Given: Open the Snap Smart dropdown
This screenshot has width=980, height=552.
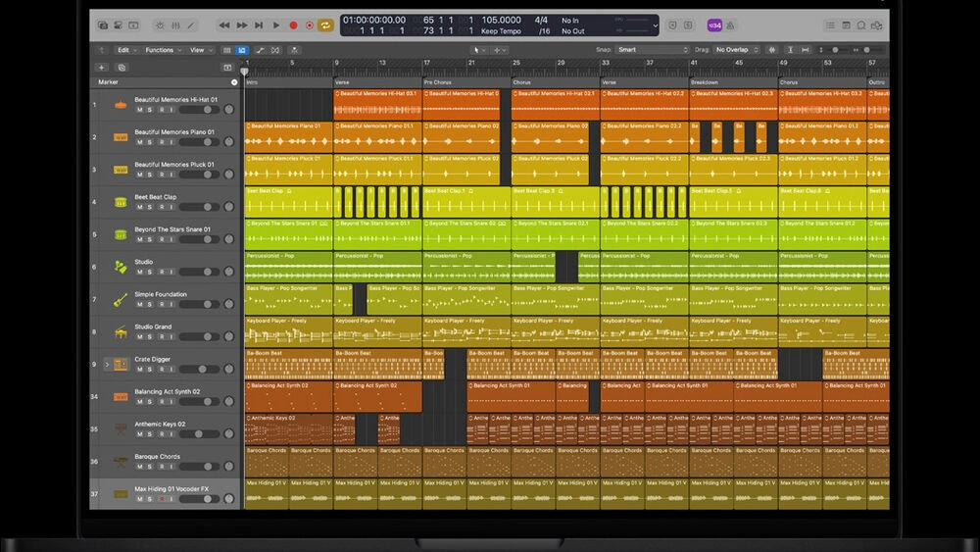Looking at the screenshot, I should [653, 50].
